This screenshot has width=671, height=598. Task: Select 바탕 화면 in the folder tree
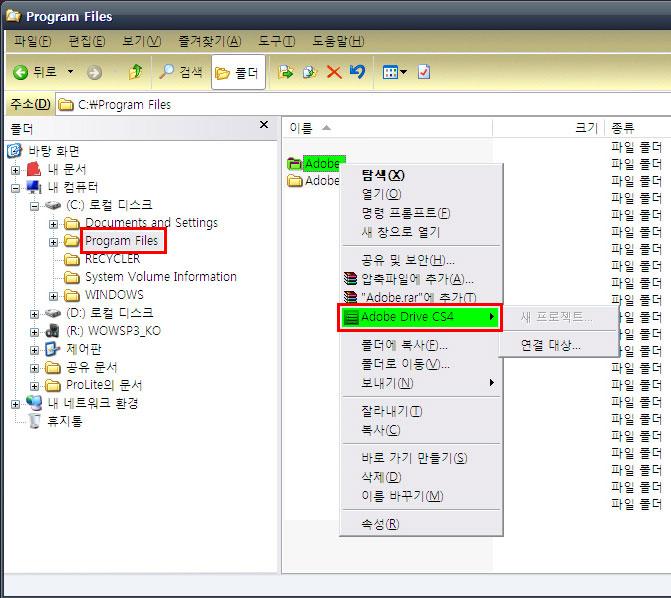pyautogui.click(x=54, y=151)
